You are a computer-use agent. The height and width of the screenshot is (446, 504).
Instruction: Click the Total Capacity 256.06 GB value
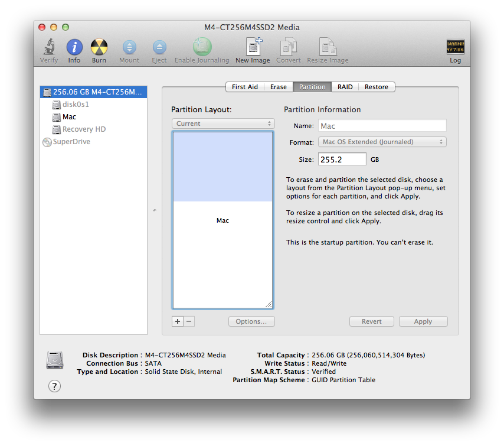368,355
